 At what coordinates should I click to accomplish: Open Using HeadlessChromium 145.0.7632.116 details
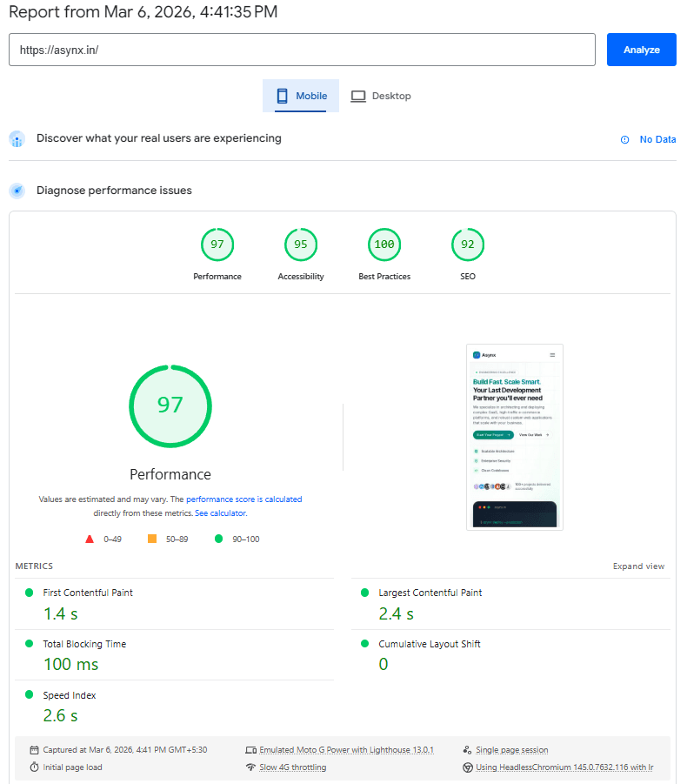564,767
